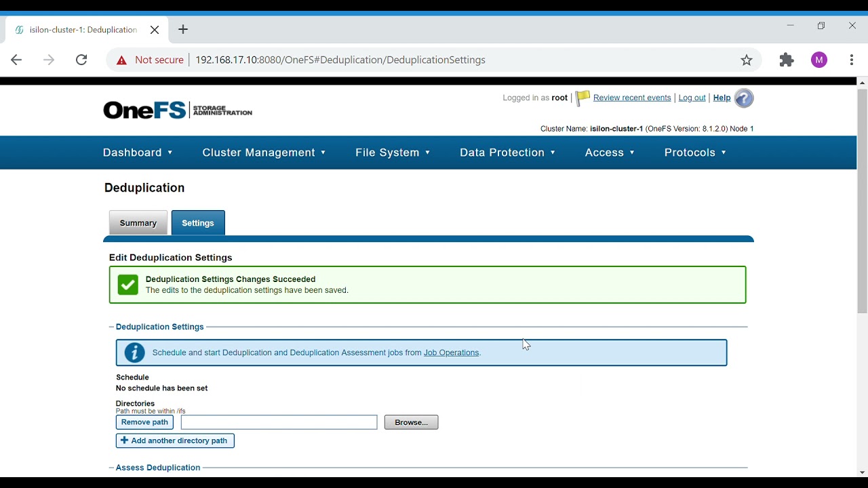Click the blue information icon

click(134, 352)
